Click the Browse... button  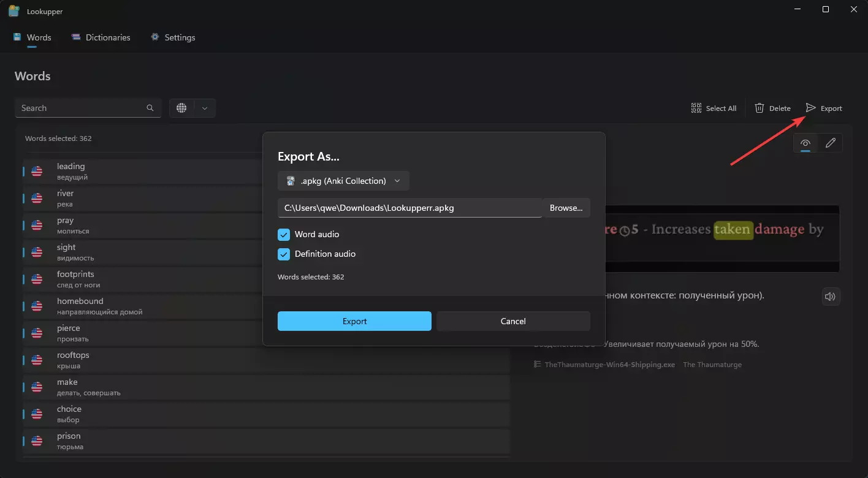(566, 208)
